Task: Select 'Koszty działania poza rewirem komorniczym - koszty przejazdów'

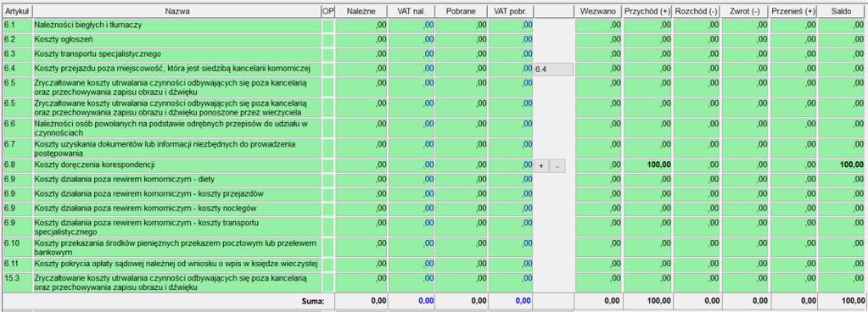Action: click(x=176, y=194)
